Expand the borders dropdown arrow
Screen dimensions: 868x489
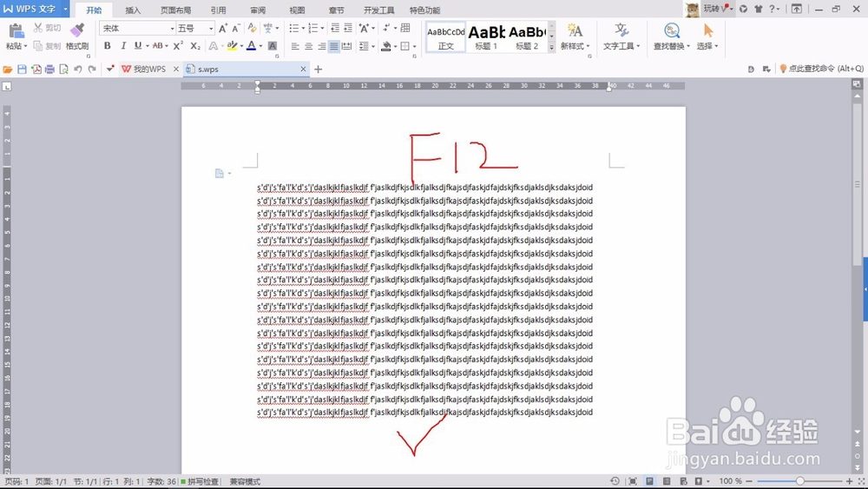point(414,47)
